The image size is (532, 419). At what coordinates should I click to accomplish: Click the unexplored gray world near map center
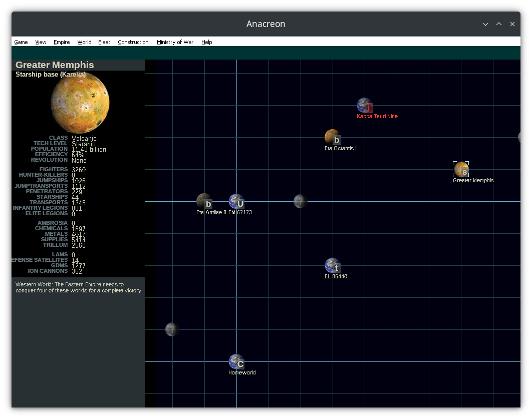(x=300, y=201)
